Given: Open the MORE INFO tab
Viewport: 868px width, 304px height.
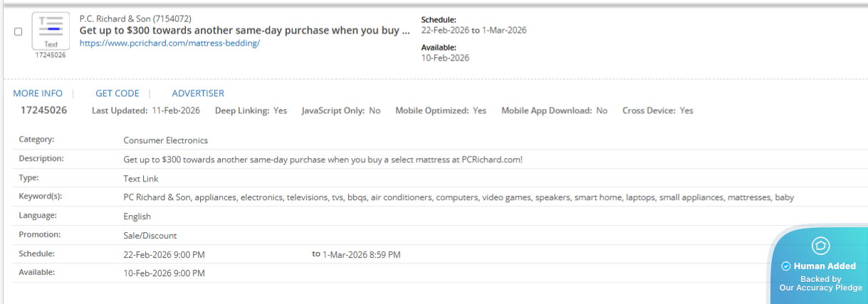Looking at the screenshot, I should pyautogui.click(x=38, y=93).
